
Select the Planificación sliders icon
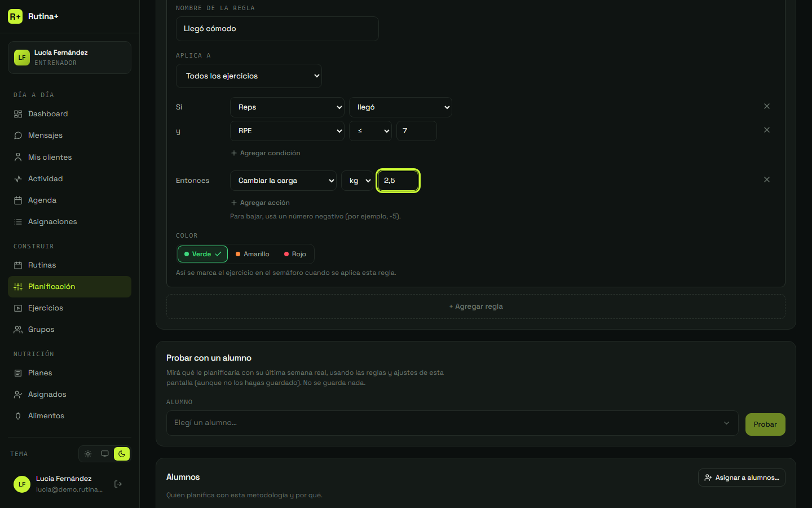click(x=18, y=287)
